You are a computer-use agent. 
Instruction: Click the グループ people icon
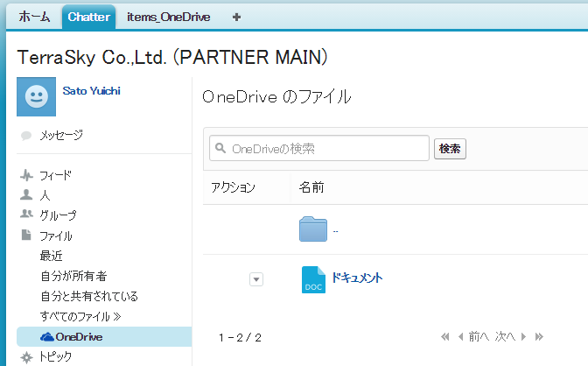tap(26, 215)
